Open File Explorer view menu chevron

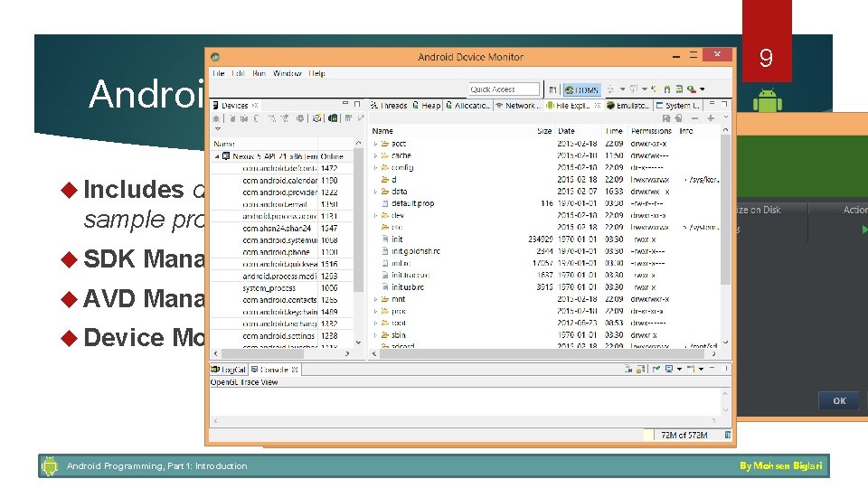coord(726,117)
